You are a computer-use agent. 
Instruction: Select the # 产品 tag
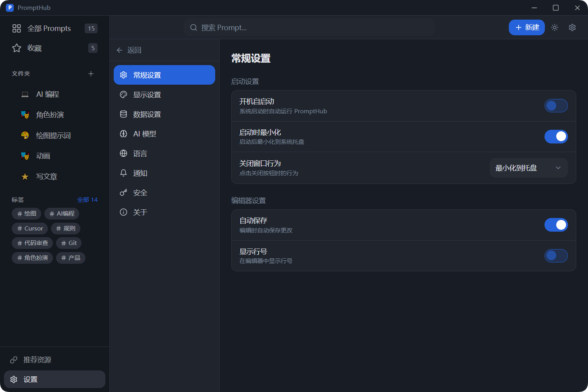(71, 258)
